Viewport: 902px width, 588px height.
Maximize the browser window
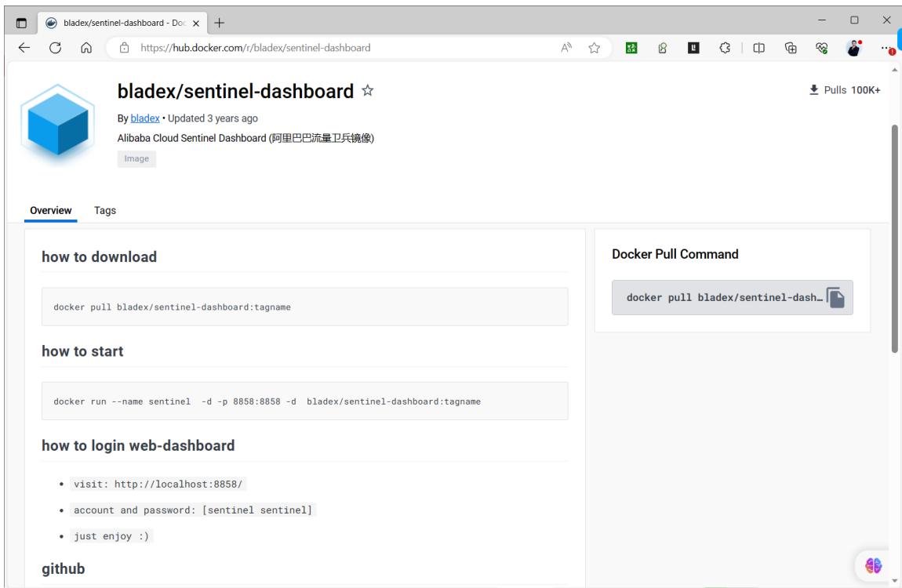854,20
